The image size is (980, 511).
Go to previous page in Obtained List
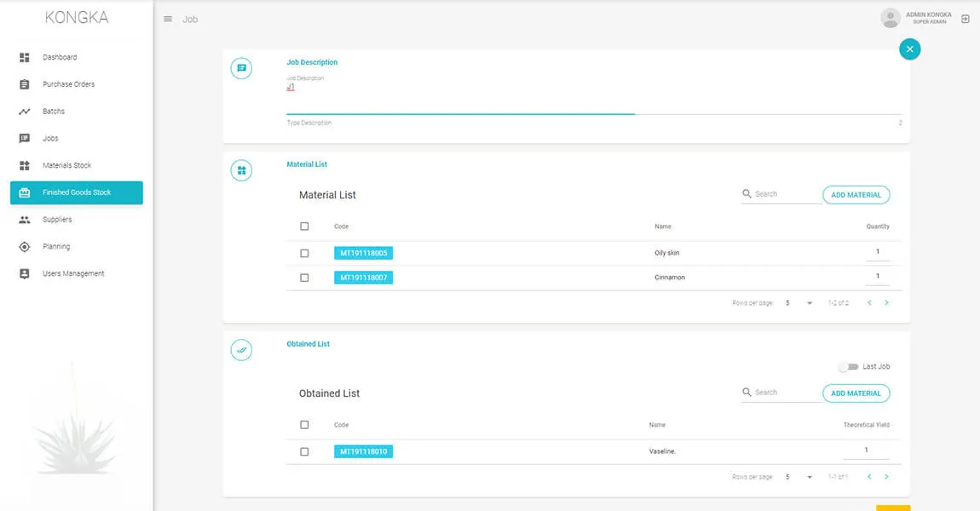869,477
